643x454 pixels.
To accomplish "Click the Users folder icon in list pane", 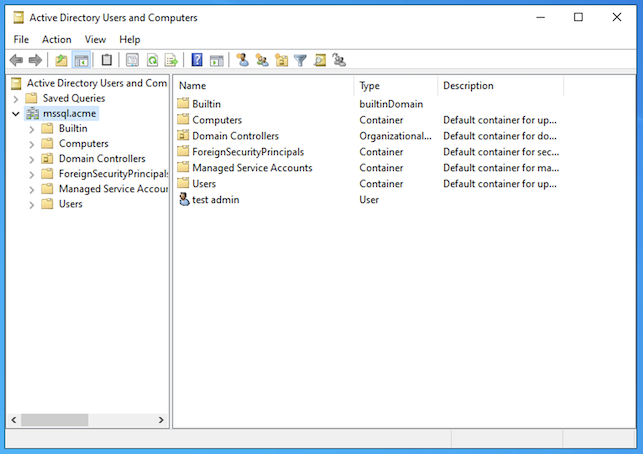I will click(183, 183).
